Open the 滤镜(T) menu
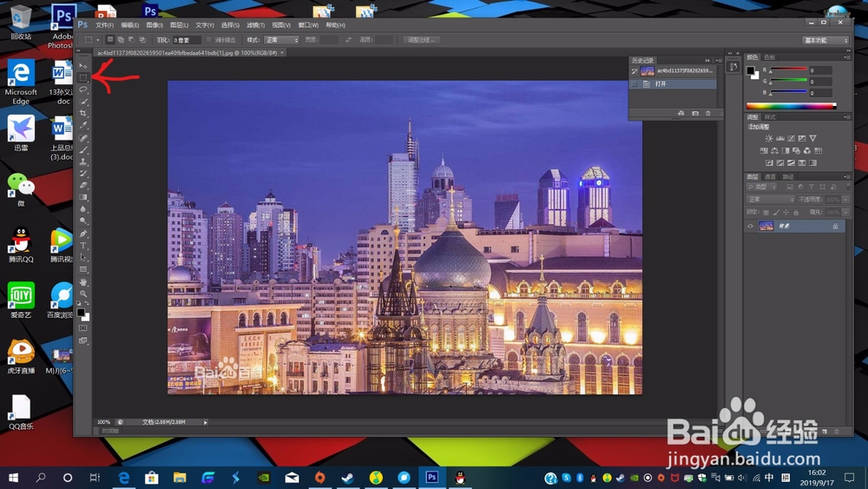868x489 pixels. tap(255, 25)
